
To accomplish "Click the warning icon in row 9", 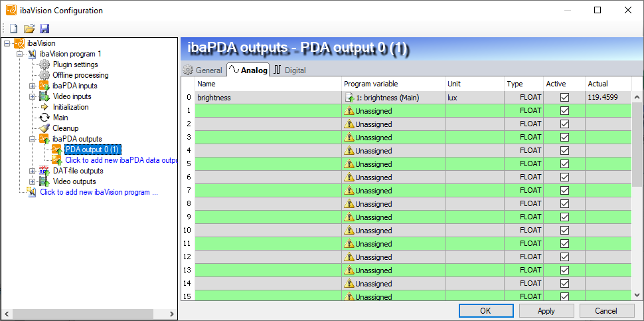I will pos(349,217).
